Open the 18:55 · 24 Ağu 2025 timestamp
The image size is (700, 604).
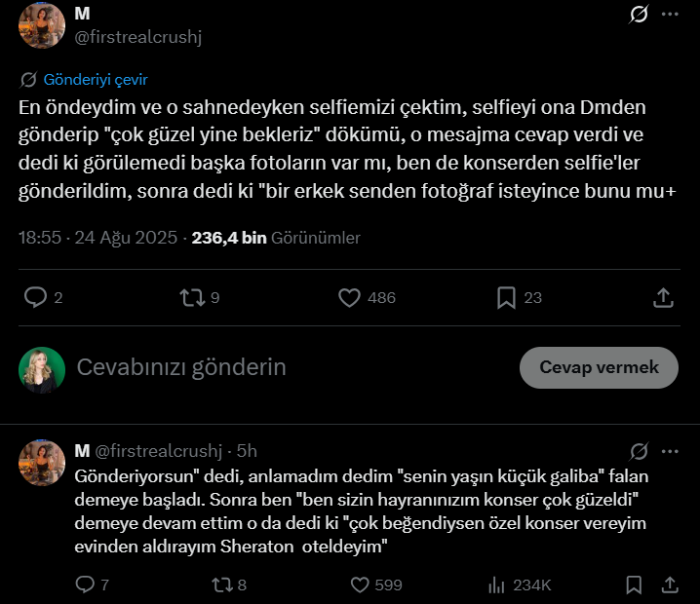[97, 237]
